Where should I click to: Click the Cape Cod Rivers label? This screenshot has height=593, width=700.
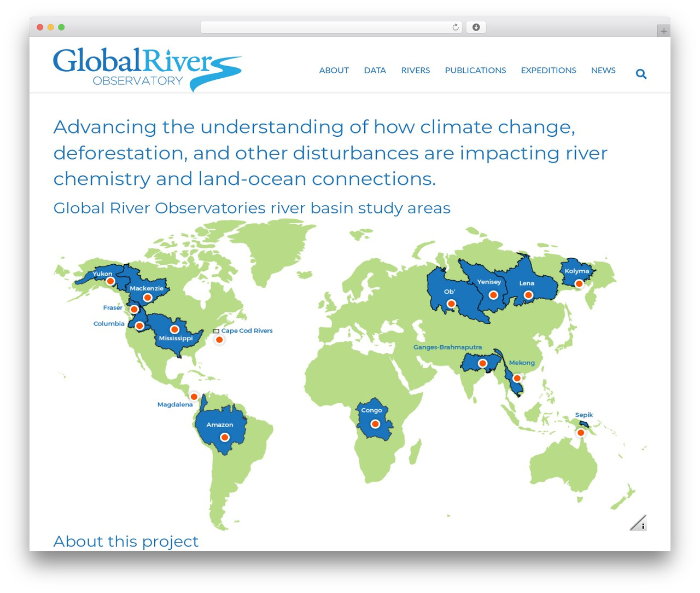(247, 331)
